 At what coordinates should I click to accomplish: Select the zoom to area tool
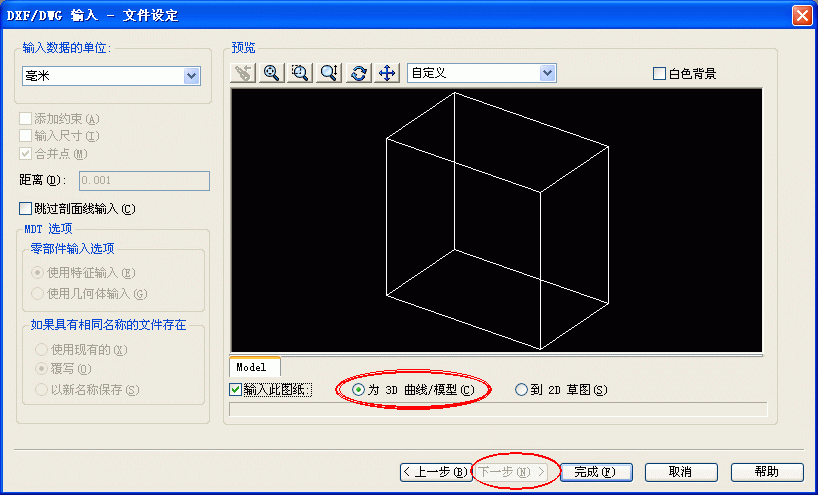point(300,73)
